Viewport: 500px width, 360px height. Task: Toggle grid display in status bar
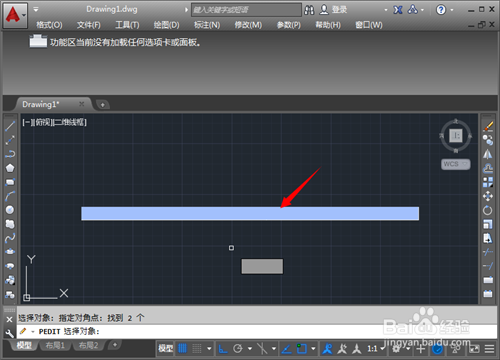click(182, 349)
